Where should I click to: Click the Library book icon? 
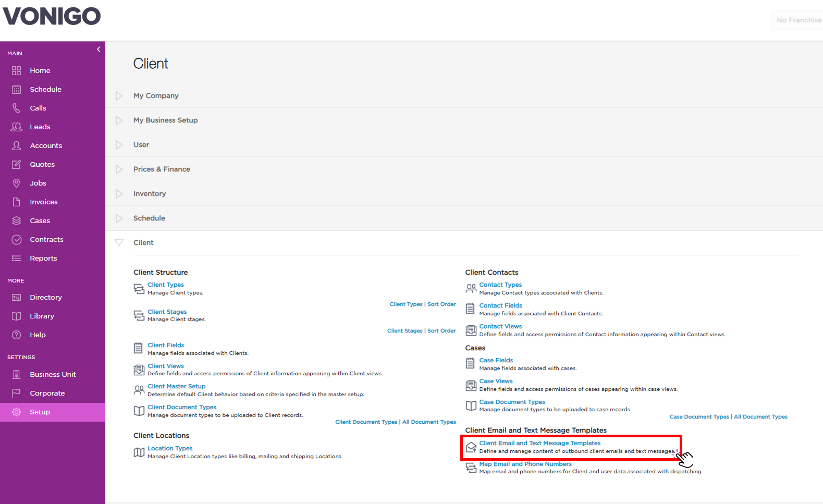(17, 316)
